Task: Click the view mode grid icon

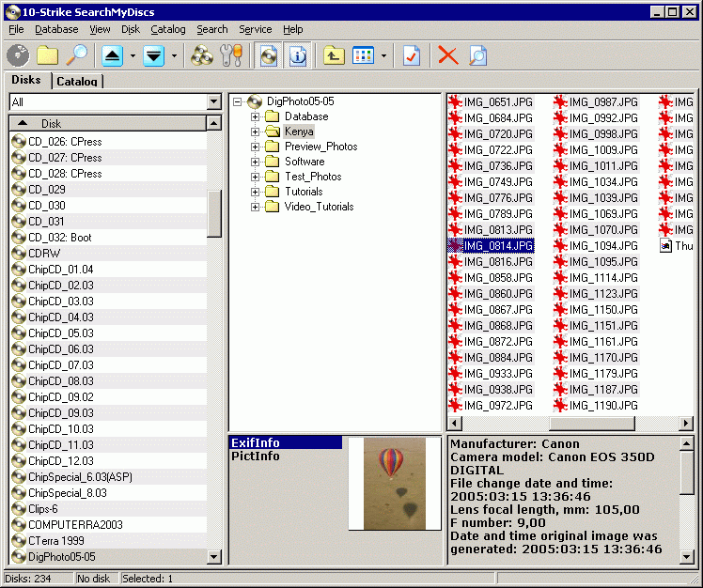Action: (363, 55)
